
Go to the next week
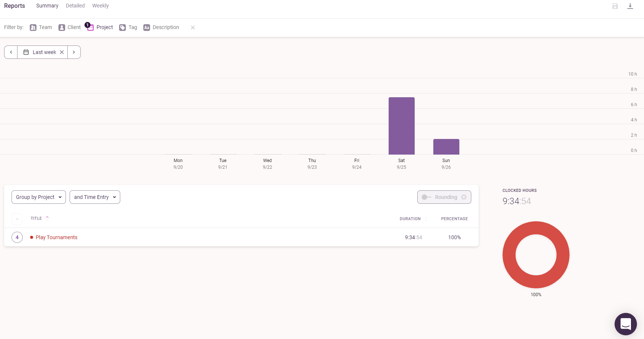point(74,52)
